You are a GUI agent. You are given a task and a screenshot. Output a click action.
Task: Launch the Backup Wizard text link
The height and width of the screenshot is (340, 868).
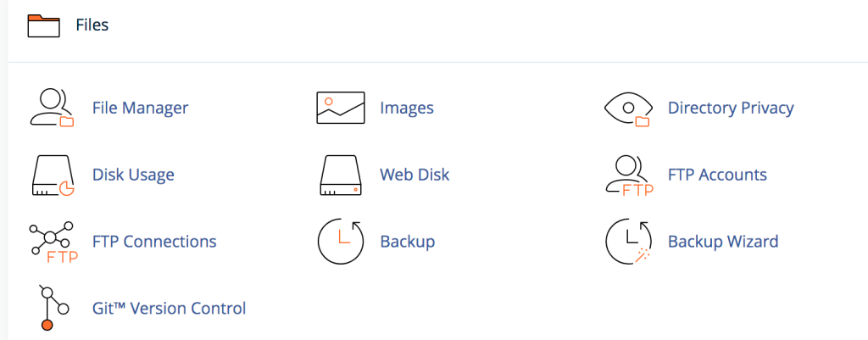point(723,242)
